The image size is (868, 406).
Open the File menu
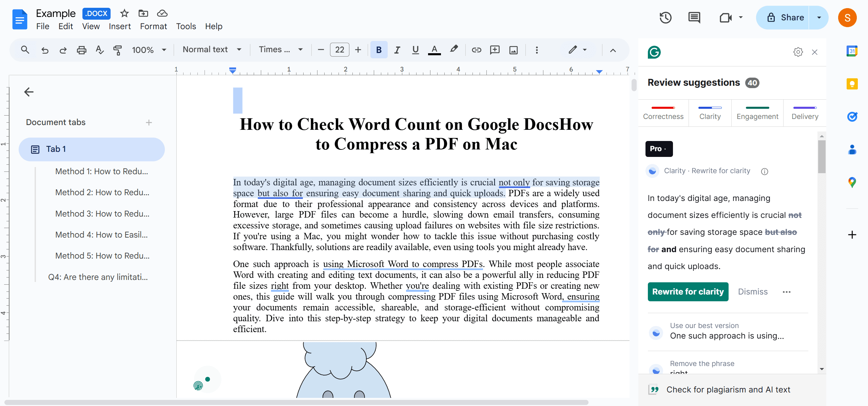pyautogui.click(x=43, y=26)
